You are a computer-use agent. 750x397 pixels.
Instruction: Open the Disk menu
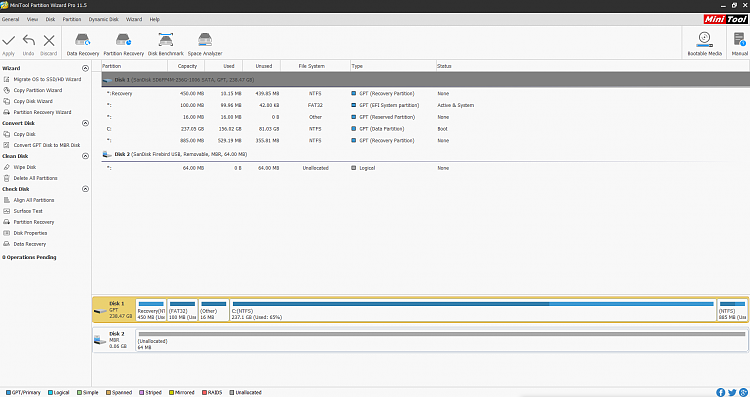point(50,20)
